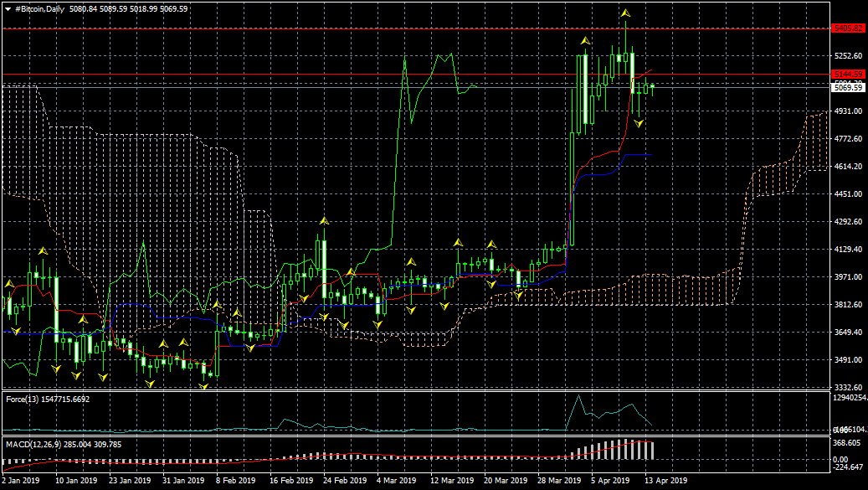Open the triangle menu beside #Bitcoin,Daily
Viewport: 868px width, 490px height.
click(8, 8)
